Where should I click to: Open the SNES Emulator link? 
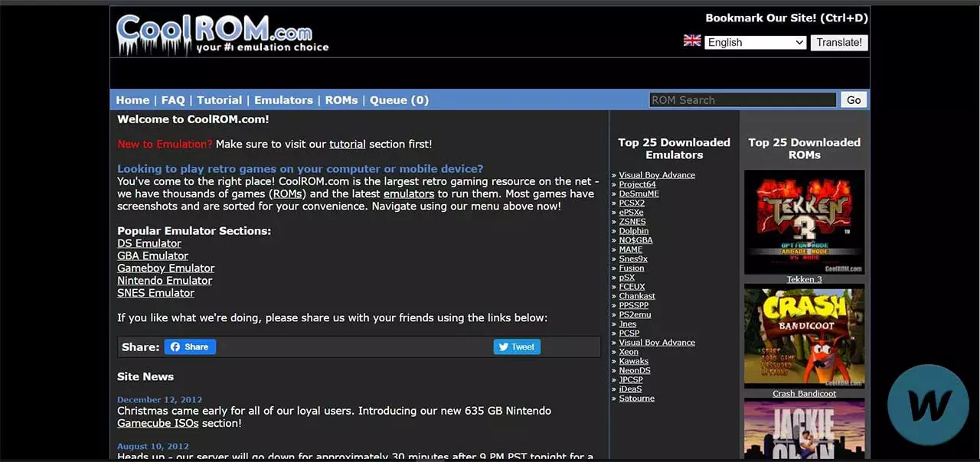click(x=155, y=292)
